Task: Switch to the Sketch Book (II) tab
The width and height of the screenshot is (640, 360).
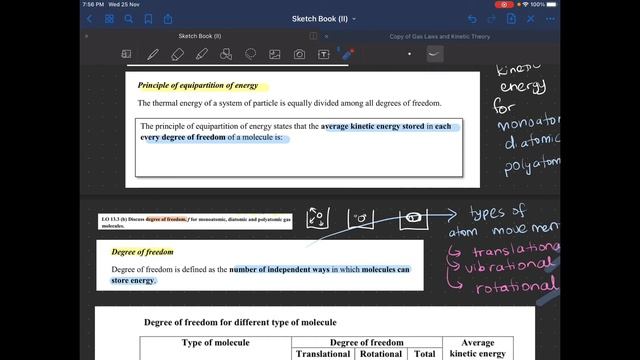Action: pyautogui.click(x=200, y=36)
